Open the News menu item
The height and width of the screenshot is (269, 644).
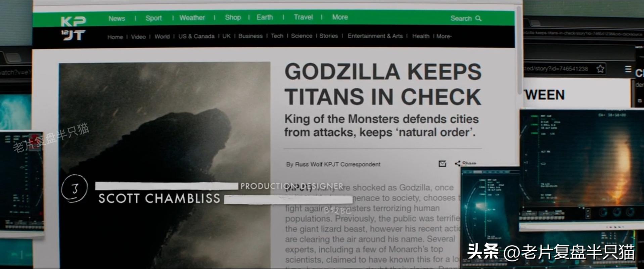(117, 18)
